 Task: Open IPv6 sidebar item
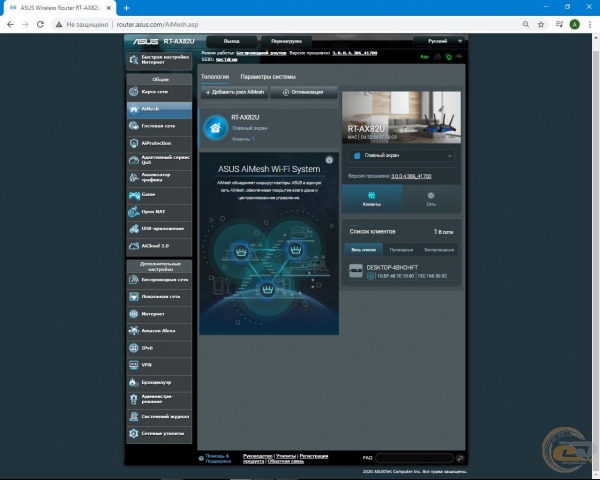(x=159, y=348)
